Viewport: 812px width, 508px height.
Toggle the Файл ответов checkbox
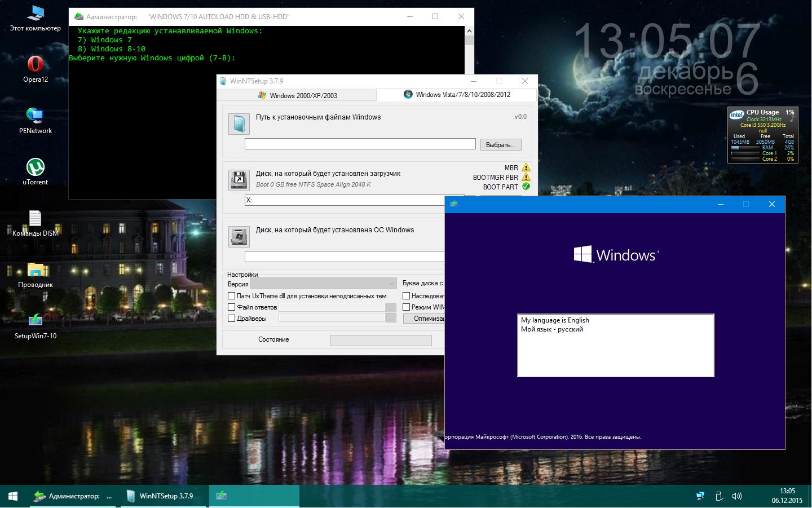[x=231, y=307]
